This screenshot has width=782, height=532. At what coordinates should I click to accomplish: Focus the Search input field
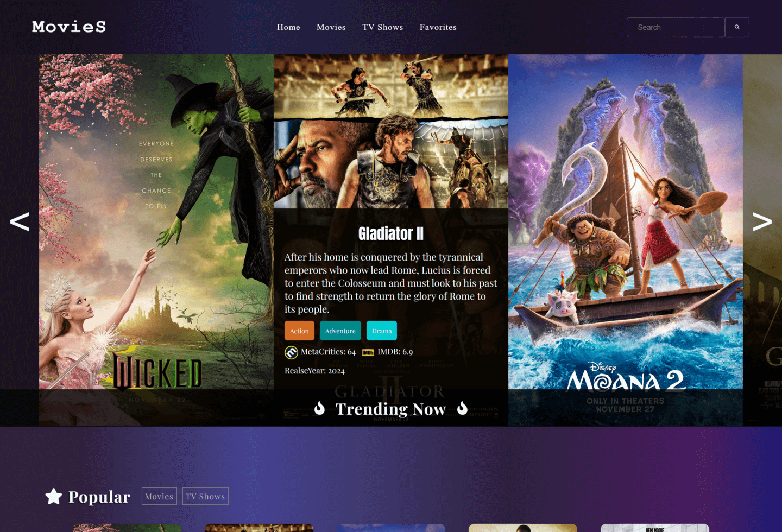(676, 27)
